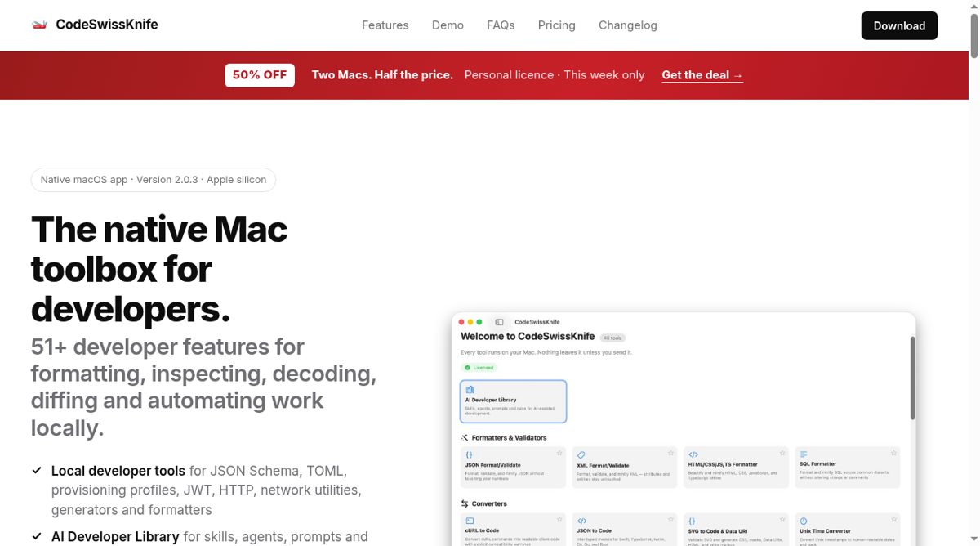Click the 'Local developer tools' bullet text
This screenshot has height=546, width=980.
click(118, 471)
